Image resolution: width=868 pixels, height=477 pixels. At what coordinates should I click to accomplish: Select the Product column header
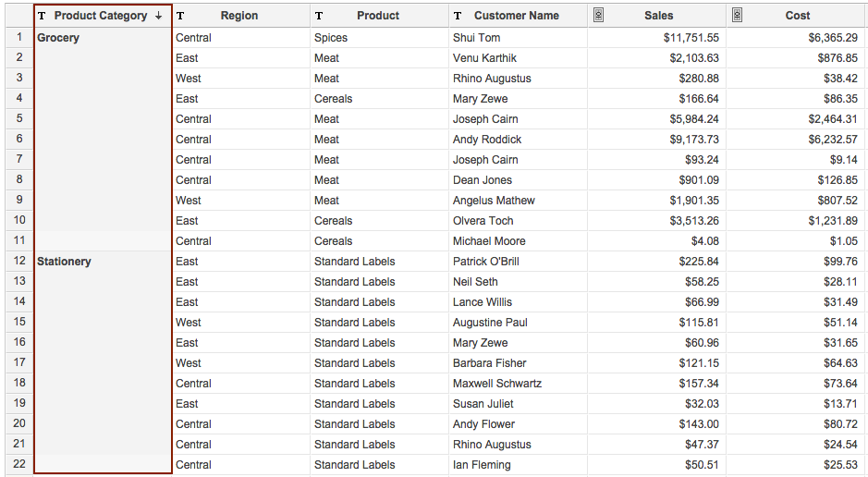tap(378, 16)
